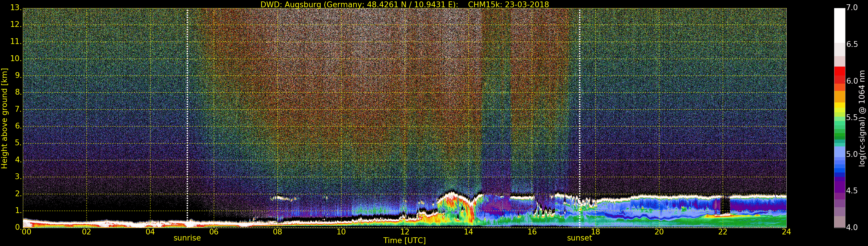The width and height of the screenshot is (868, 246).
Task: Click the DWD Augsburg CHM15k plot title
Action: (x=404, y=4)
